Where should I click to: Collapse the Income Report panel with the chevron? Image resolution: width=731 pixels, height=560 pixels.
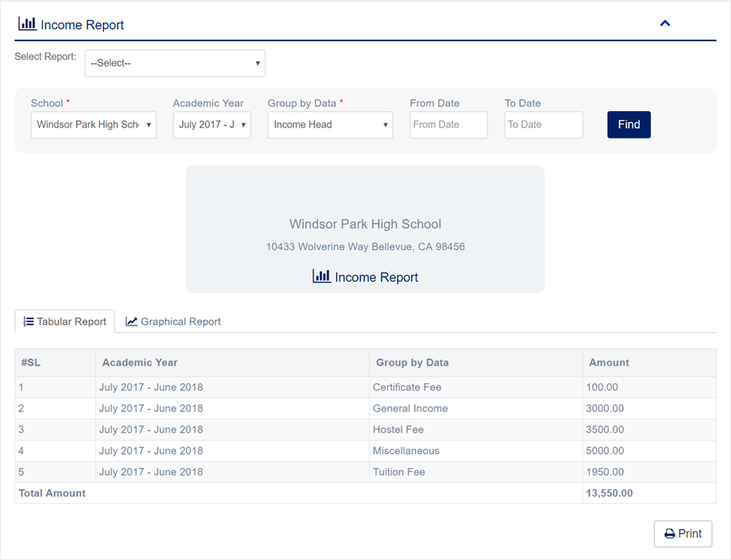pos(665,24)
